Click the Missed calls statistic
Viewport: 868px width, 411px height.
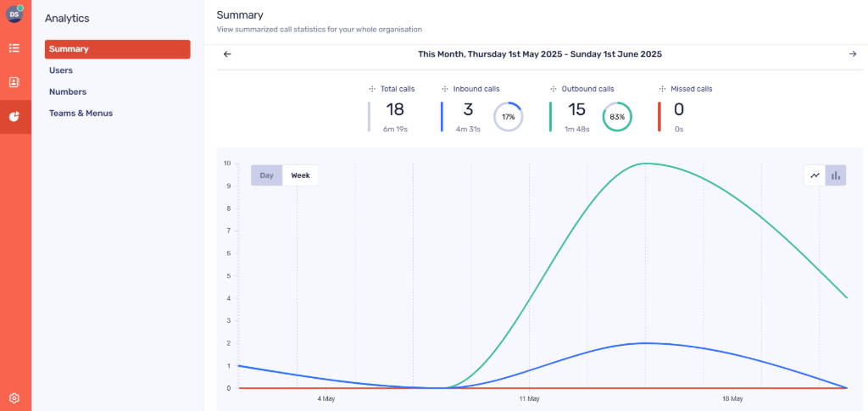tap(679, 110)
